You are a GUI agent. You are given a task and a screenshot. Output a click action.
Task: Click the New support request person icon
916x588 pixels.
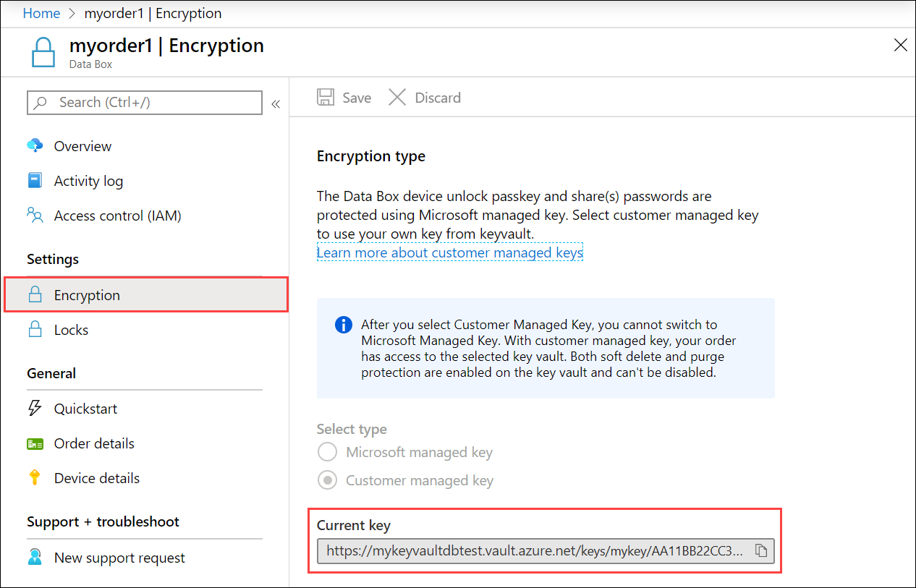(x=35, y=557)
